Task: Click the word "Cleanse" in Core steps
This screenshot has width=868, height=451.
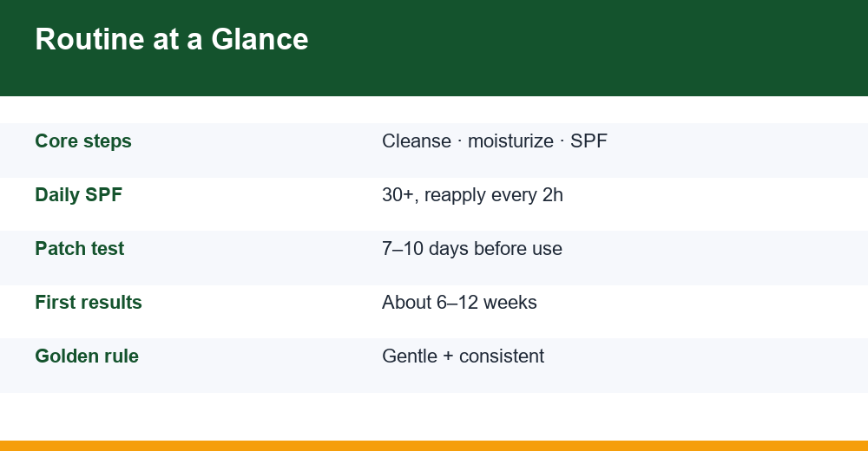Action: pyautogui.click(x=417, y=141)
